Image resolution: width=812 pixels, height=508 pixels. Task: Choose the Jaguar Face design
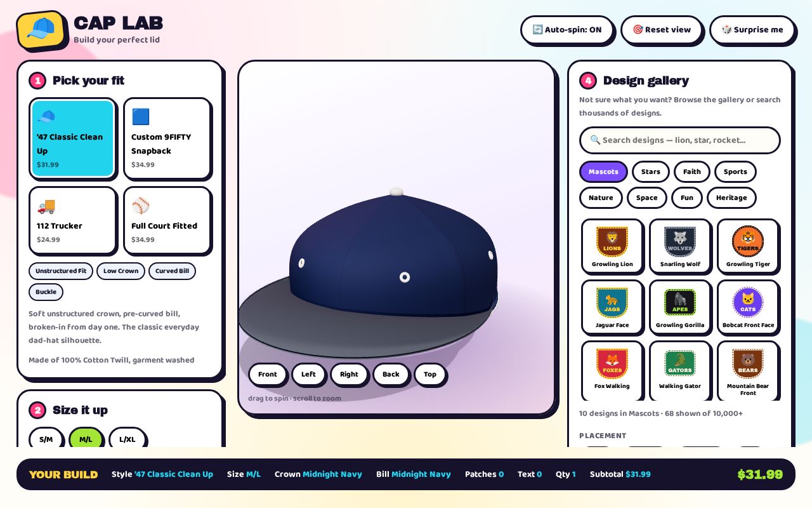pos(612,307)
